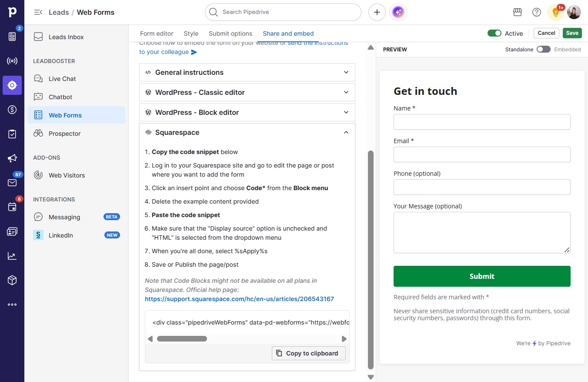
Task: Open the AI assistant sparkle icon
Action: coord(399,12)
